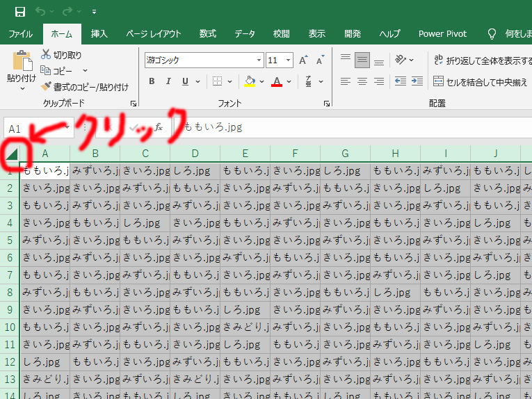Screen dimensions: 532x399
Task: Toggle Italic formatting
Action: [x=168, y=81]
